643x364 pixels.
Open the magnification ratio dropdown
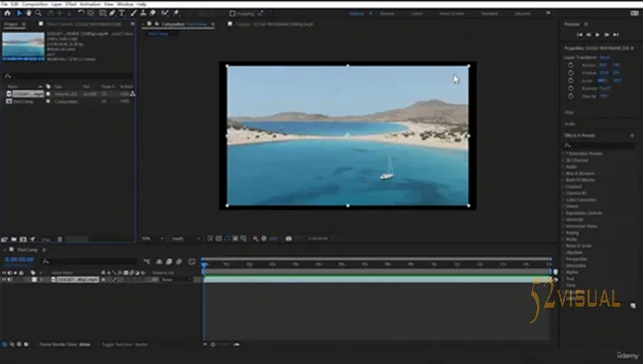click(x=152, y=238)
